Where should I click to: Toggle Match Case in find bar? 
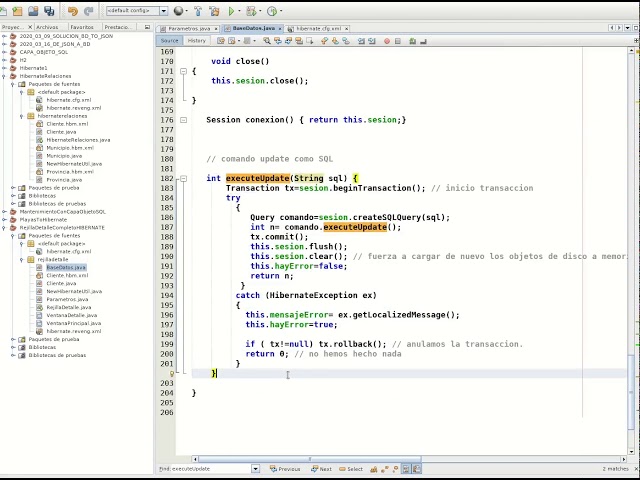coord(373,469)
